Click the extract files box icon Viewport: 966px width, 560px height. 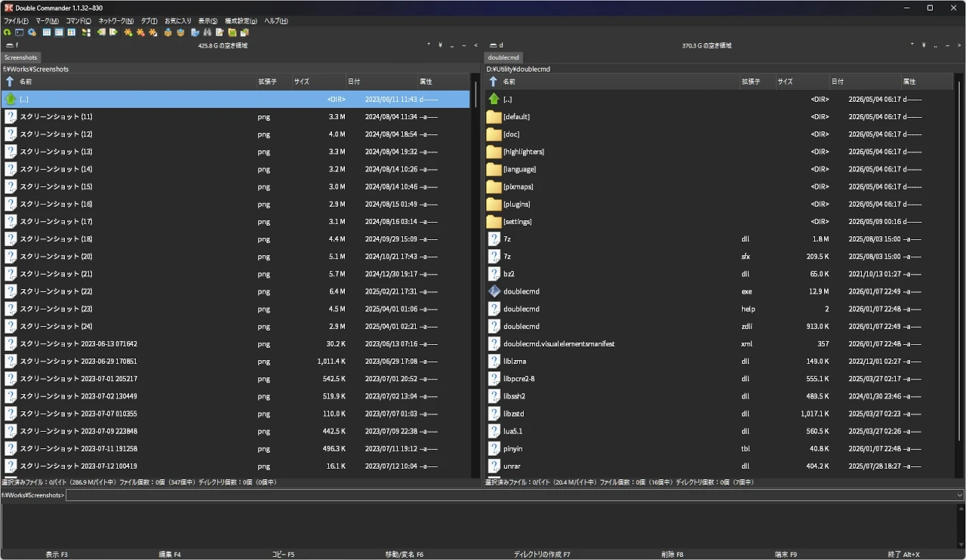click(180, 32)
